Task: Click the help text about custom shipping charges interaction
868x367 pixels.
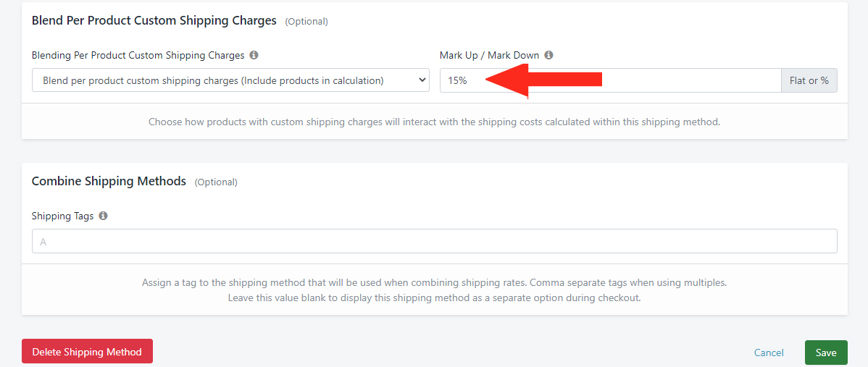Action: pyautogui.click(x=435, y=122)
